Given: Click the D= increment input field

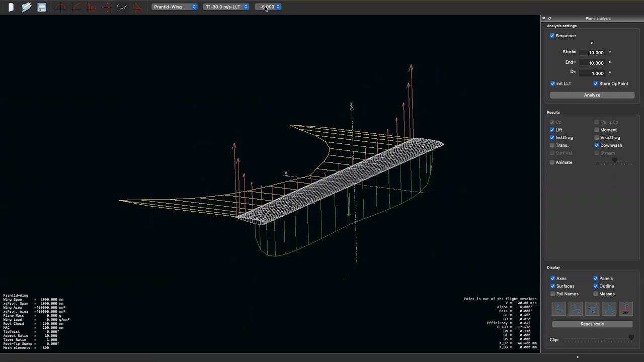Looking at the screenshot, I should [593, 73].
